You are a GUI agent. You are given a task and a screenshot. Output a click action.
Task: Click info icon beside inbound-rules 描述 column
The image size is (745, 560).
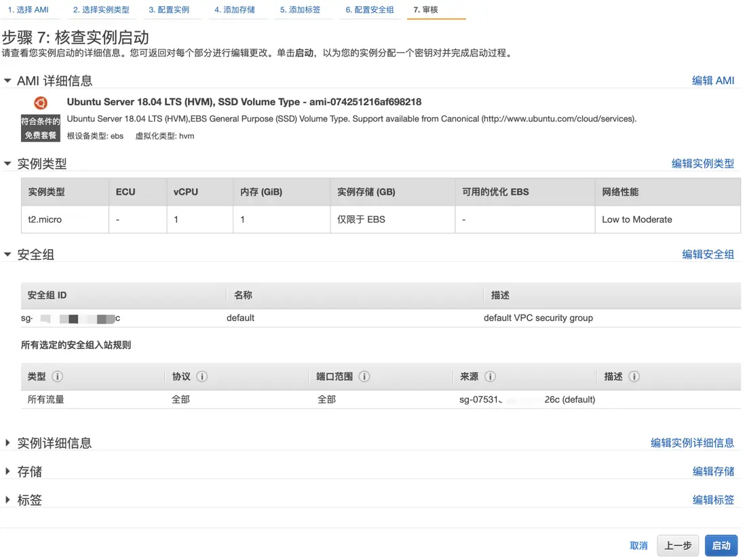tap(634, 377)
